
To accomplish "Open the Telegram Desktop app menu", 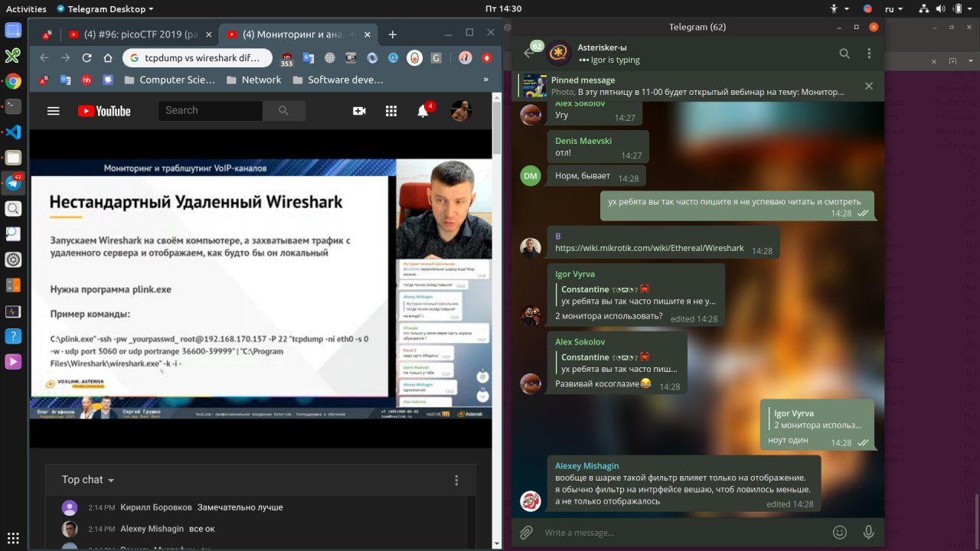I will point(105,9).
